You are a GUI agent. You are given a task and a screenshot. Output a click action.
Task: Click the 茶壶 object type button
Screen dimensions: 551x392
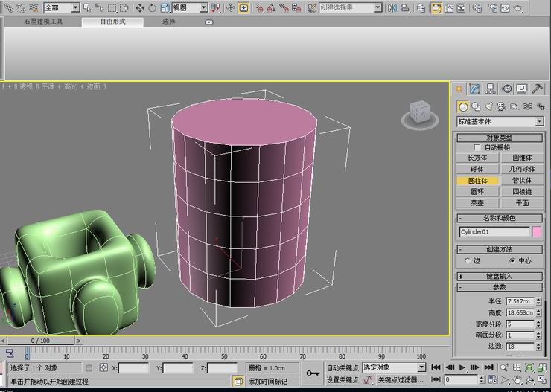[477, 202]
